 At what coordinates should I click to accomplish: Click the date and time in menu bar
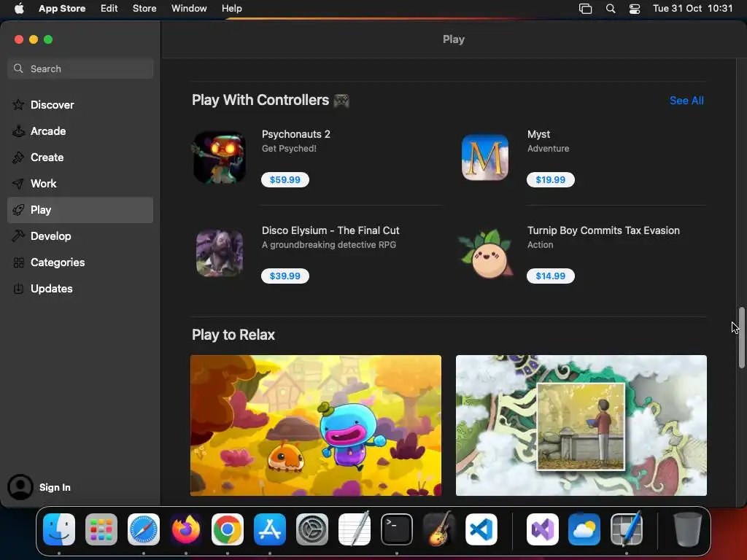(x=692, y=9)
